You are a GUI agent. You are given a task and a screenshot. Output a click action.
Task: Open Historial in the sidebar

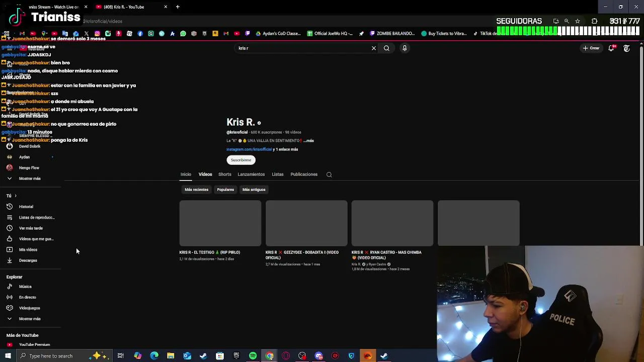26,207
